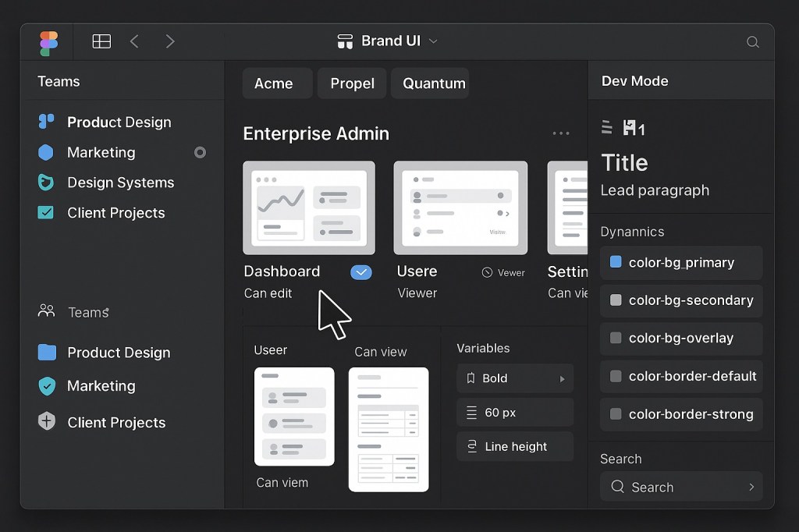Open the Dashboard frame thumbnail
799x532 pixels.
[x=308, y=207]
